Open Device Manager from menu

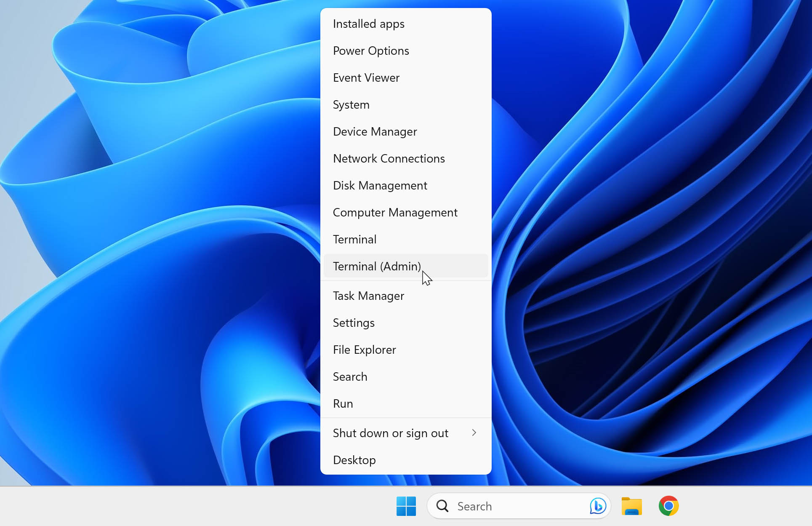click(x=375, y=131)
